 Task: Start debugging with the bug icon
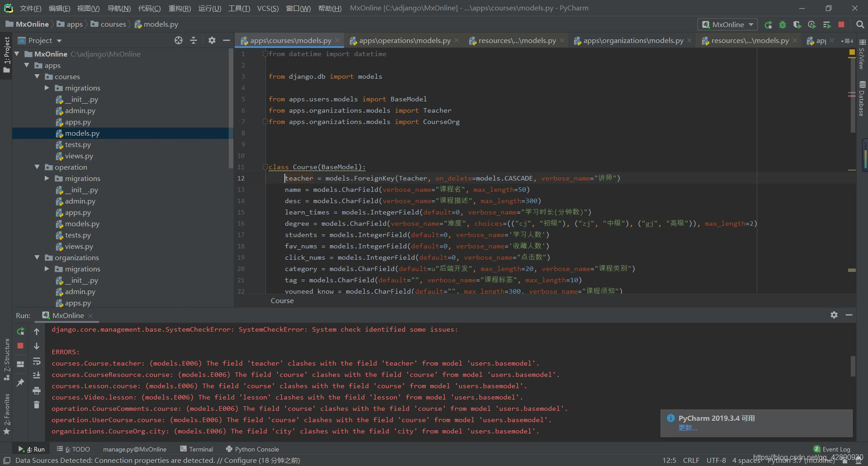783,25
